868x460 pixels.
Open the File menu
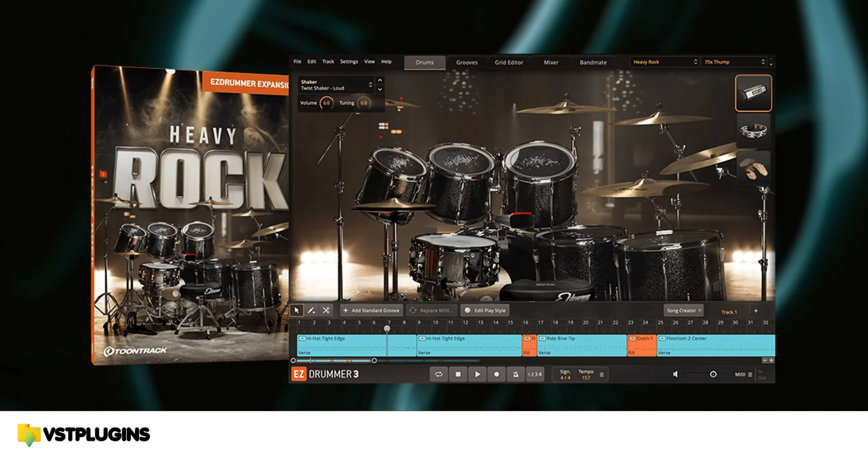point(297,62)
